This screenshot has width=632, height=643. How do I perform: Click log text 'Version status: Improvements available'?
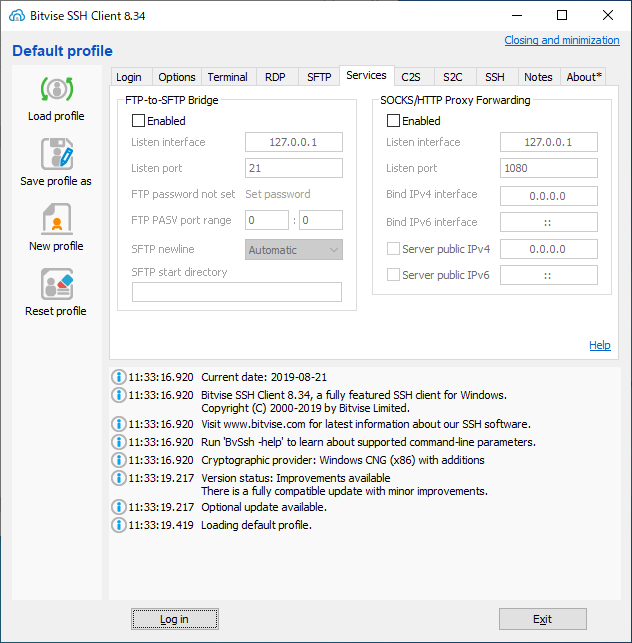[x=296, y=478]
